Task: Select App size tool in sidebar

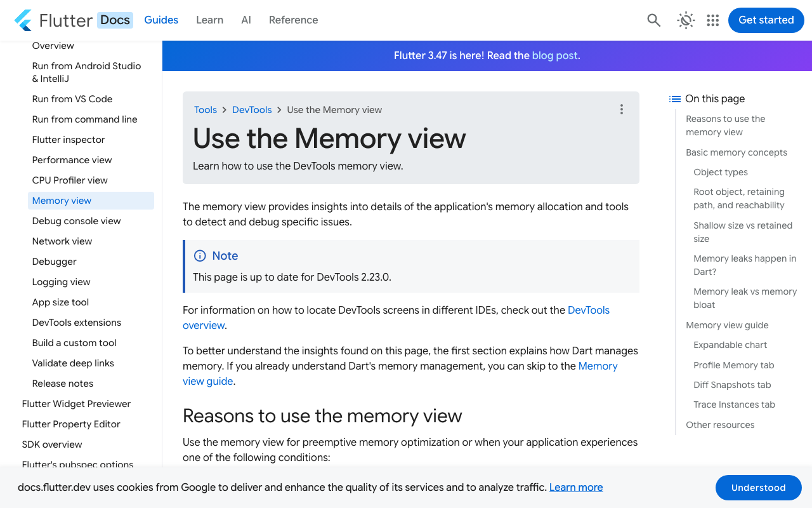Action: click(x=61, y=302)
